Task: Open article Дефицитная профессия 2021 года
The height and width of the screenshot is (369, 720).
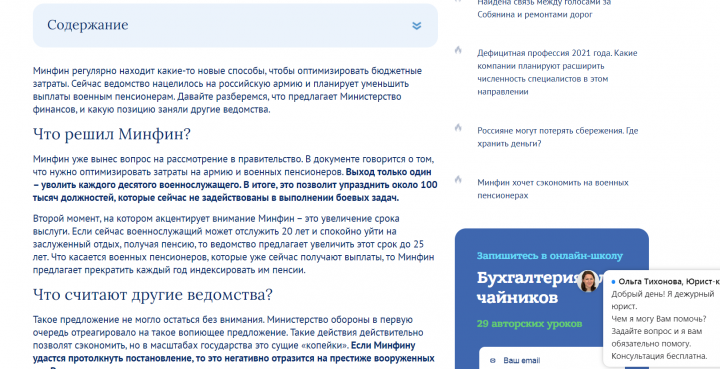Action: [557, 73]
